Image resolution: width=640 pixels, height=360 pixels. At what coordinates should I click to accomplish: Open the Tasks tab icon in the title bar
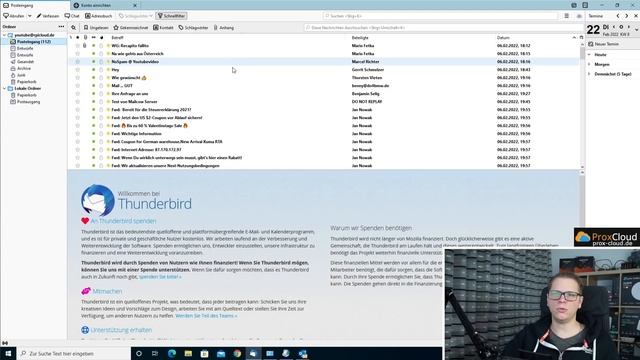coord(585,5)
